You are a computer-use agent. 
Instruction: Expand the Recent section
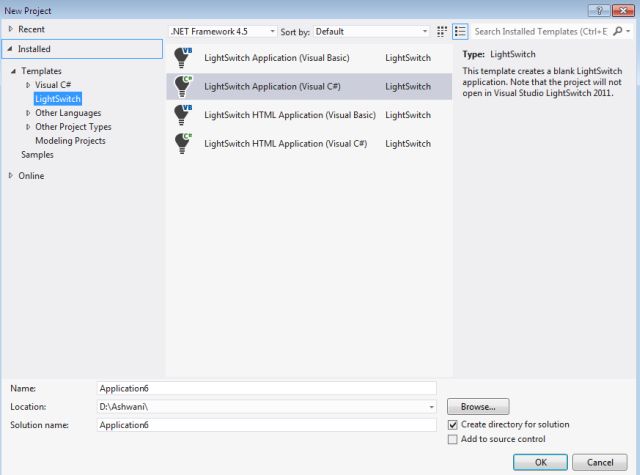(11, 29)
